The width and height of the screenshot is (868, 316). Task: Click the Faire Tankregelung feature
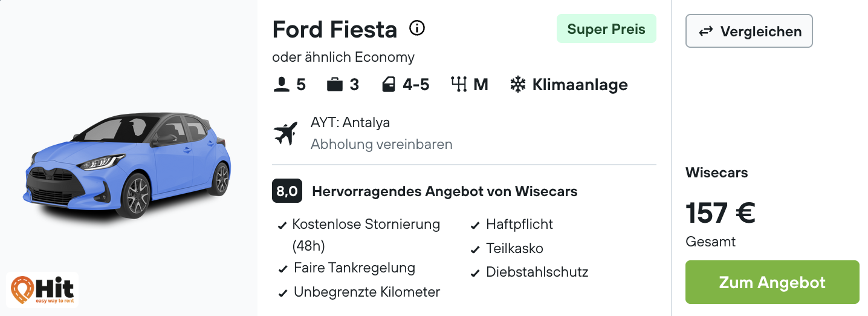coord(354,268)
